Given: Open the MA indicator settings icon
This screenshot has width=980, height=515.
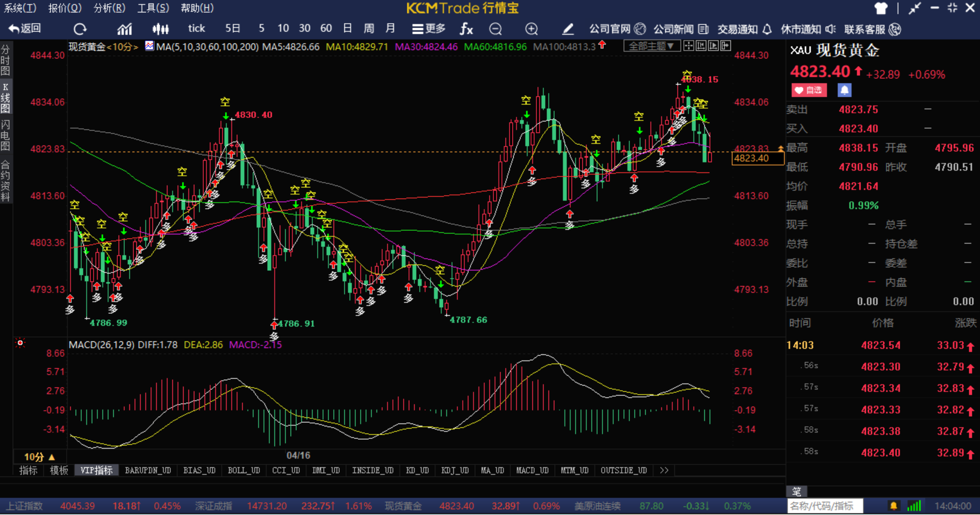Looking at the screenshot, I should coord(149,46).
